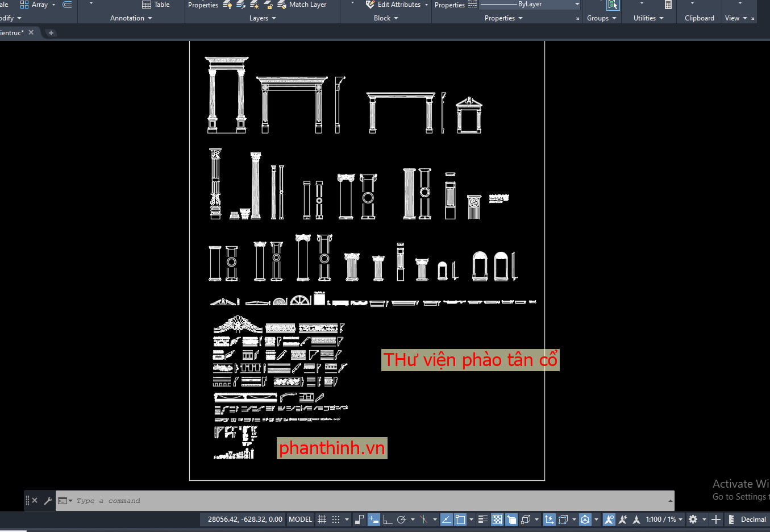Toggle ortho mode in status bar
This screenshot has width=770, height=532.
[388, 519]
